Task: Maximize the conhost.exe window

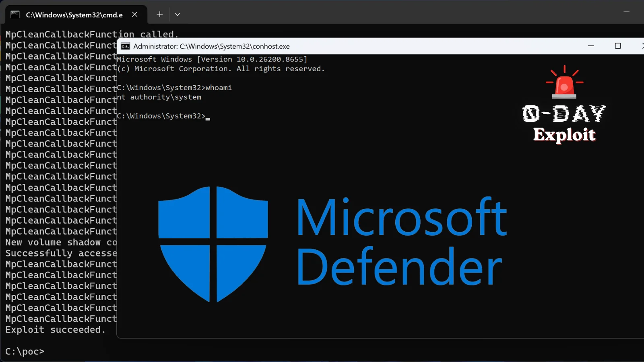Action: click(x=618, y=46)
